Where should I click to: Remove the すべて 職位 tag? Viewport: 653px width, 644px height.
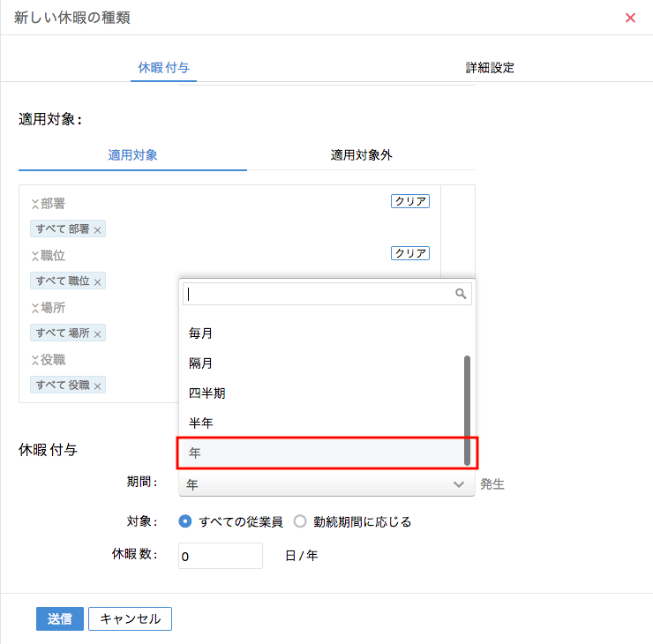pyautogui.click(x=98, y=282)
